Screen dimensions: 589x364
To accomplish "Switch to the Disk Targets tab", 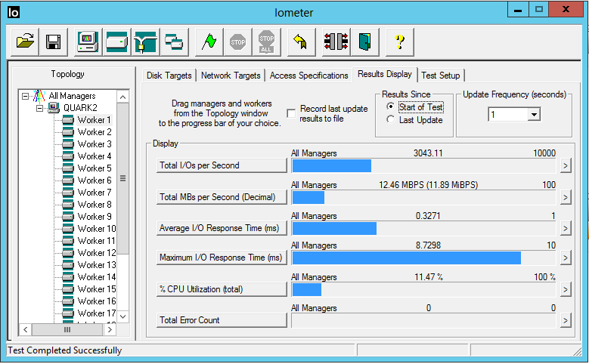I will (169, 76).
